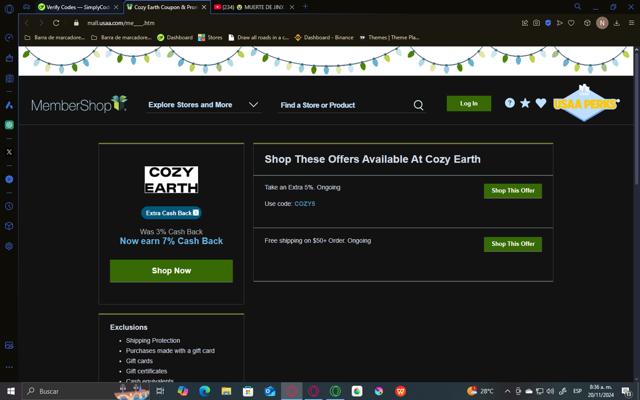
Task: Open the taskbar clock and date
Action: coord(600,391)
